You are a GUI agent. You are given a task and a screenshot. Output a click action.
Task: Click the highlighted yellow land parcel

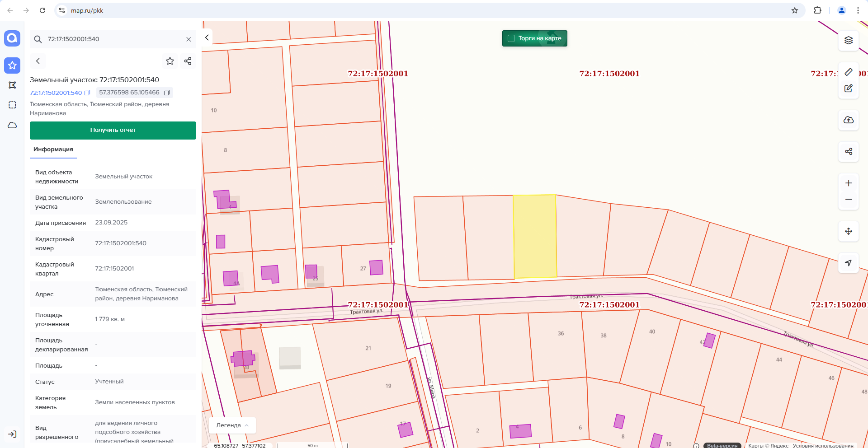535,236
